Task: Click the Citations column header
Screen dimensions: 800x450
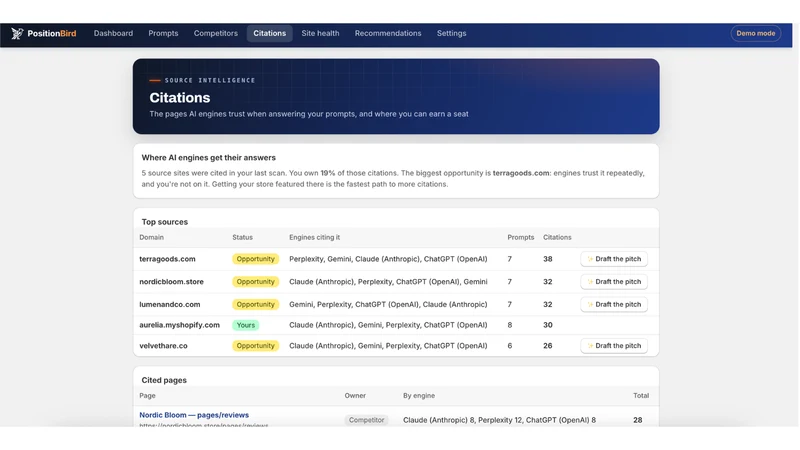Action: click(x=557, y=237)
